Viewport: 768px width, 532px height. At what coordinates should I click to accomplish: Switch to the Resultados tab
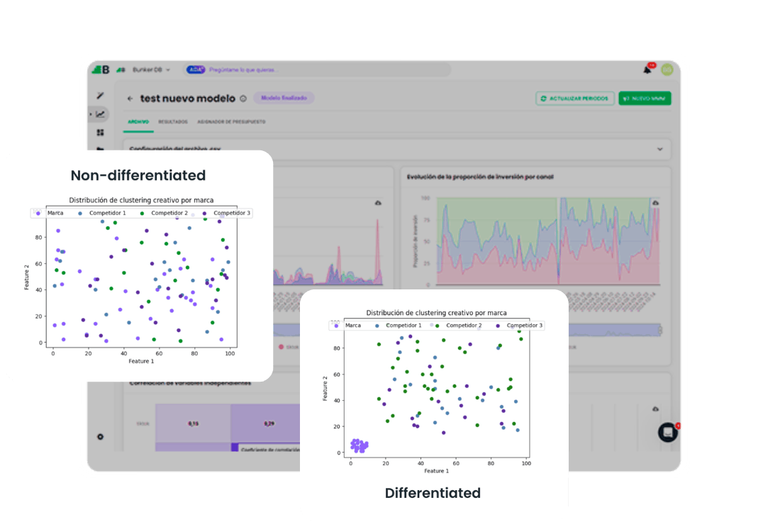point(173,122)
